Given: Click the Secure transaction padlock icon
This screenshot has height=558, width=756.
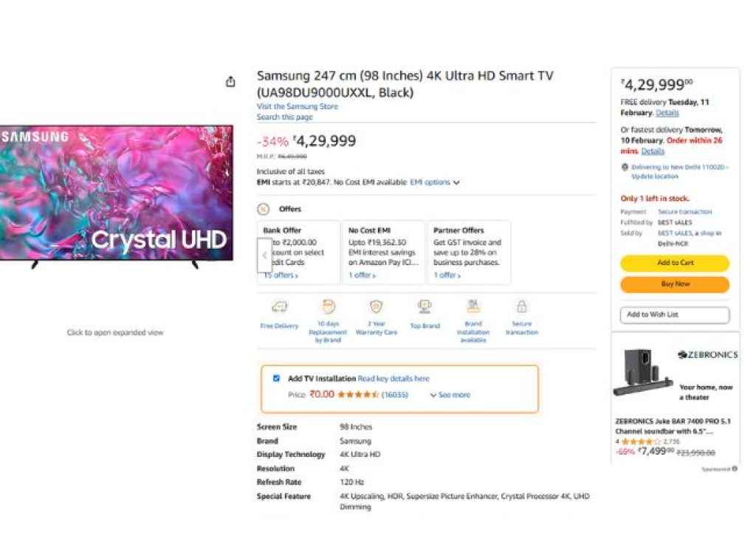Looking at the screenshot, I should [522, 306].
